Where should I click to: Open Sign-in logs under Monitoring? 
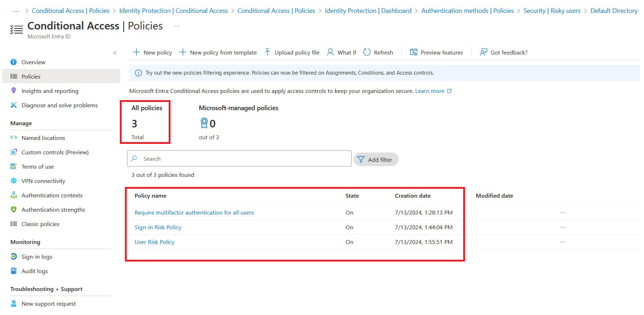click(36, 257)
